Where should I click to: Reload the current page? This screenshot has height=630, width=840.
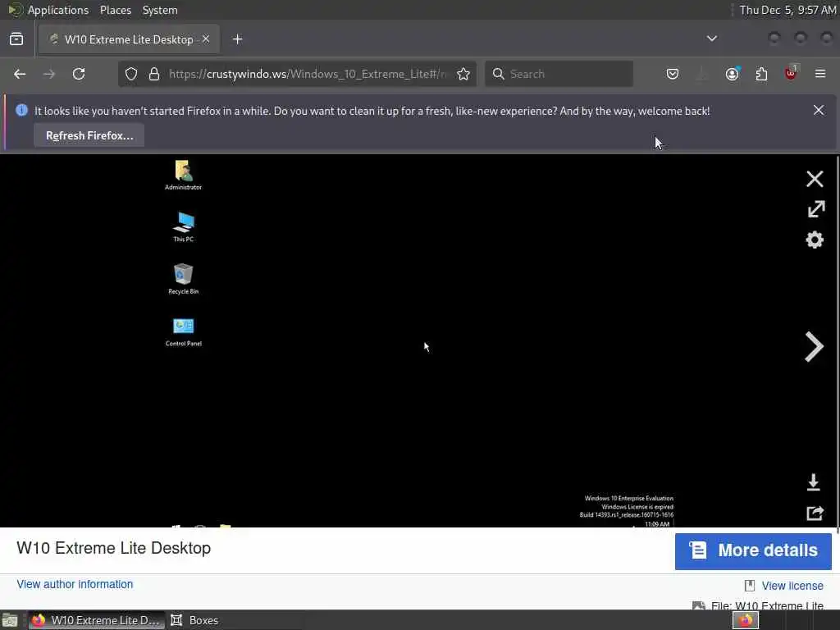(79, 74)
